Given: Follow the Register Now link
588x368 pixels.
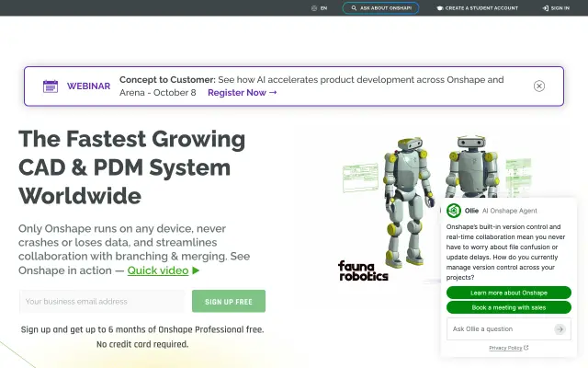Looking at the screenshot, I should [243, 92].
